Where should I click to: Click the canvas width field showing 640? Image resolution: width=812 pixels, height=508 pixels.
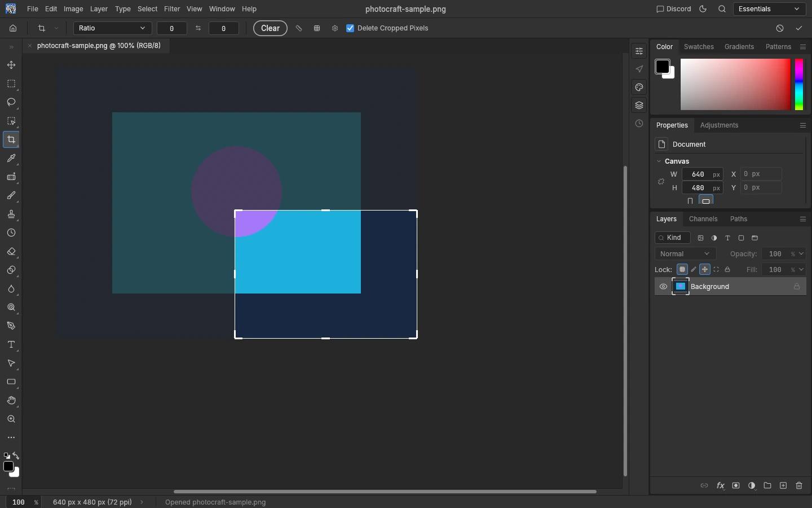(703, 174)
